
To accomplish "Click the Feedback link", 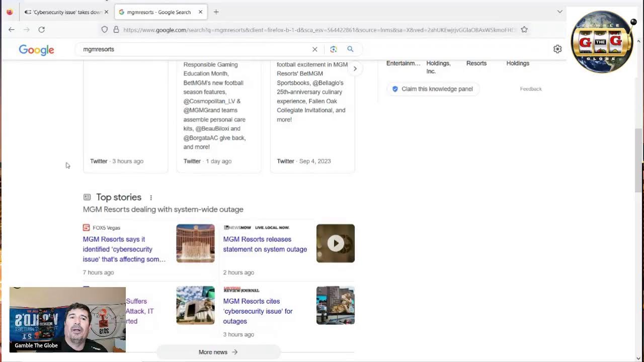I will pos(531,89).
